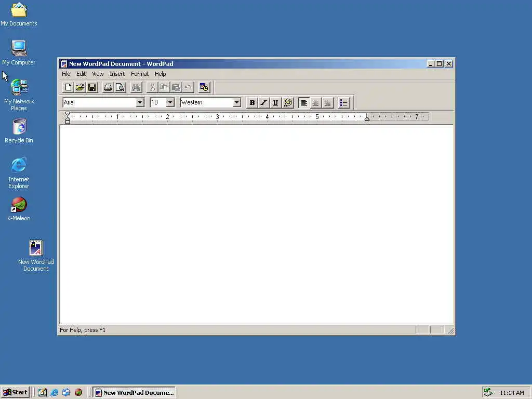
Task: Save the document with the floppy disk icon
Action: click(91, 87)
